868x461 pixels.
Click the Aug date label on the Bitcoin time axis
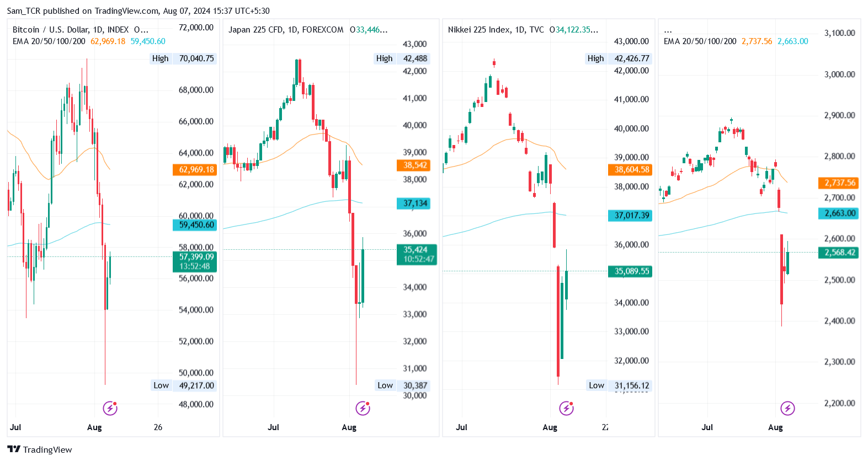click(x=94, y=427)
